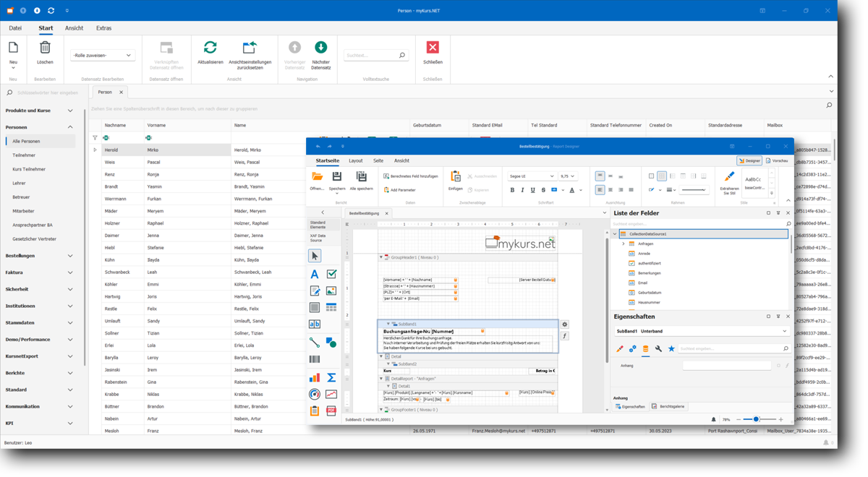This screenshot has width=868, height=477.
Task: Open font color picker 'A' in Report Designer
Action: (x=572, y=190)
